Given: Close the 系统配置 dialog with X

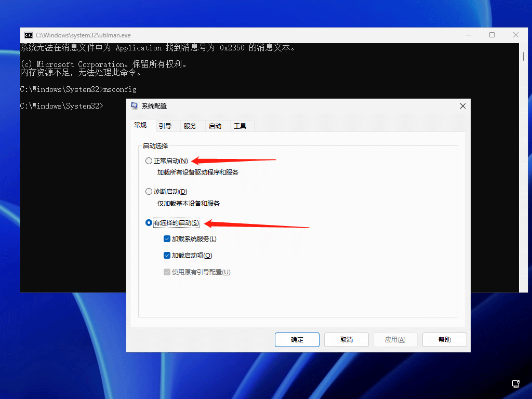Looking at the screenshot, I should (x=462, y=106).
